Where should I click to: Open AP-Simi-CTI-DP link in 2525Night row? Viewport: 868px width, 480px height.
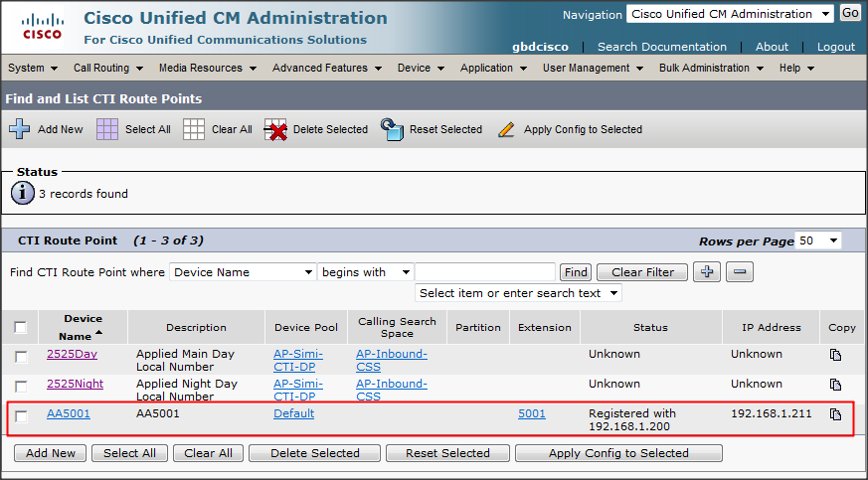click(298, 390)
